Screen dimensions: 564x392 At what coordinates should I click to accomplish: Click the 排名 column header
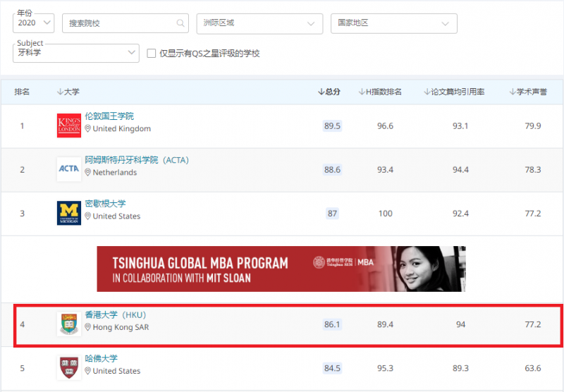tap(22, 92)
